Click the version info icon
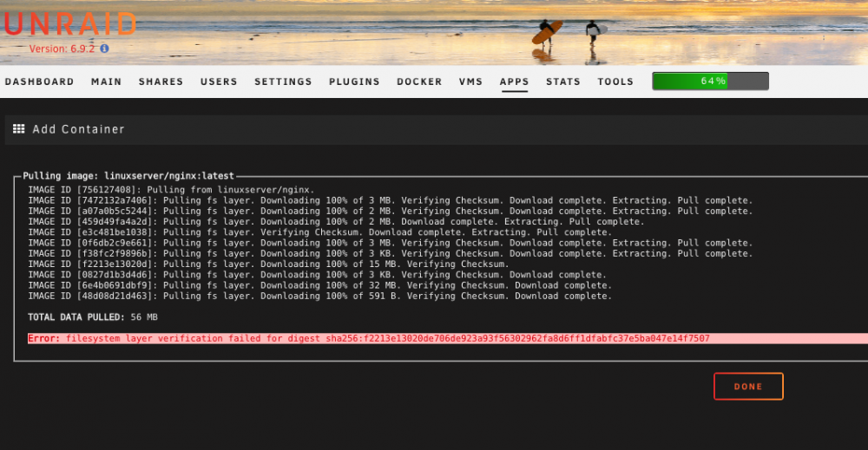 point(105,49)
